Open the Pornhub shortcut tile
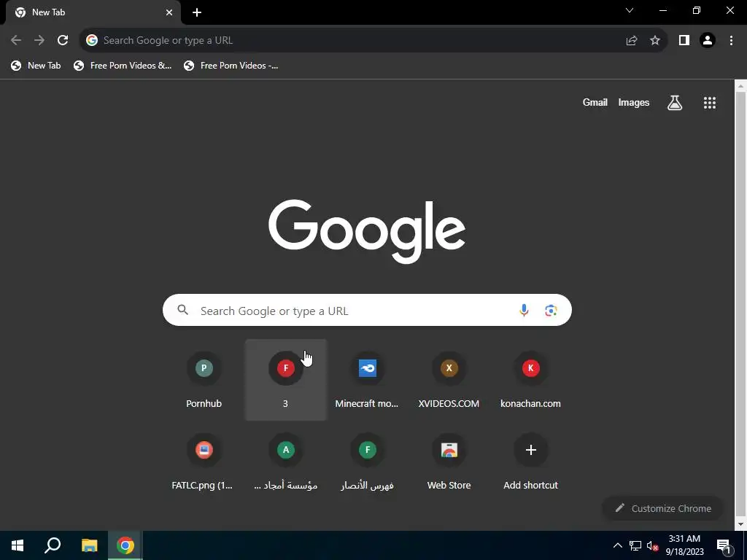Screen dimensions: 747x560 coord(204,380)
